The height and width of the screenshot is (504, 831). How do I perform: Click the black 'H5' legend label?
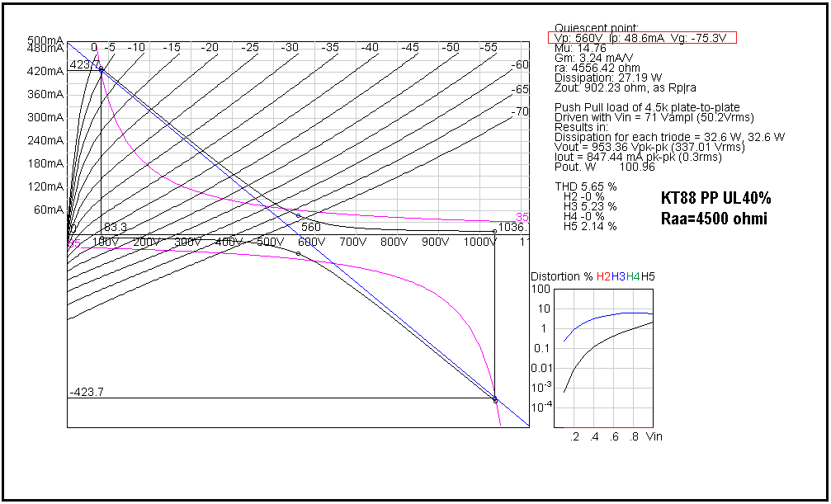pos(648,276)
